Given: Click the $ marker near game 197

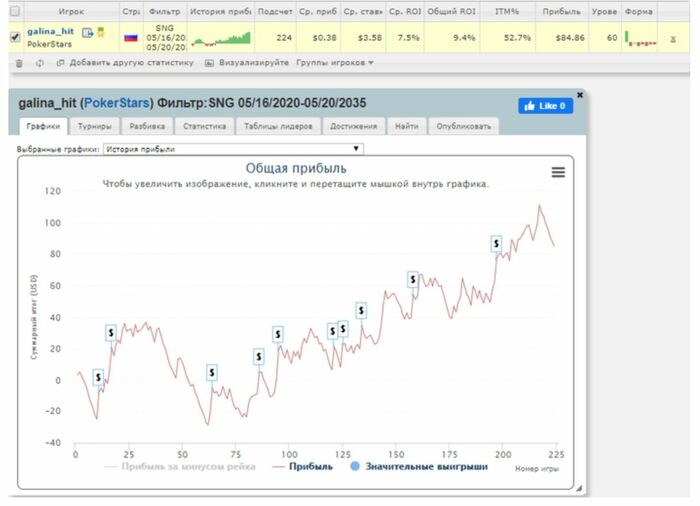Looking at the screenshot, I should click(496, 244).
